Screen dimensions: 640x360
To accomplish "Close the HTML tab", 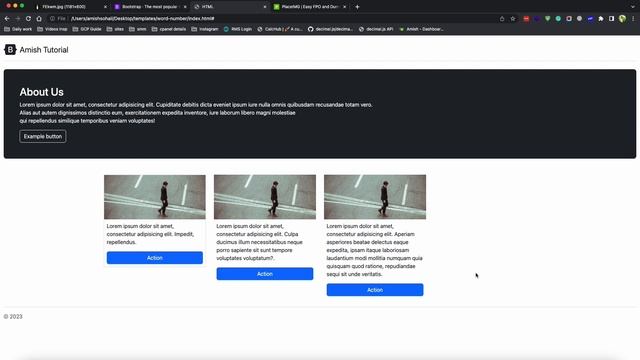I will (x=264, y=7).
